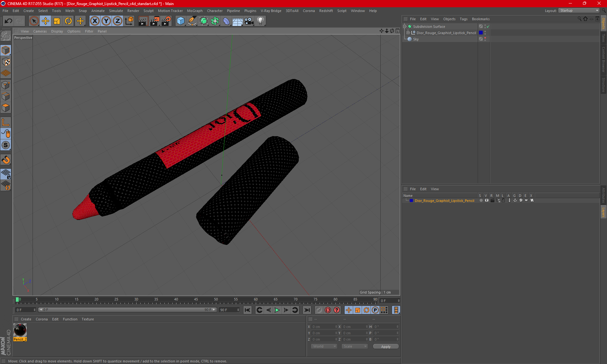
Task: Toggle Locked Workplane icon
Action: coord(6,174)
